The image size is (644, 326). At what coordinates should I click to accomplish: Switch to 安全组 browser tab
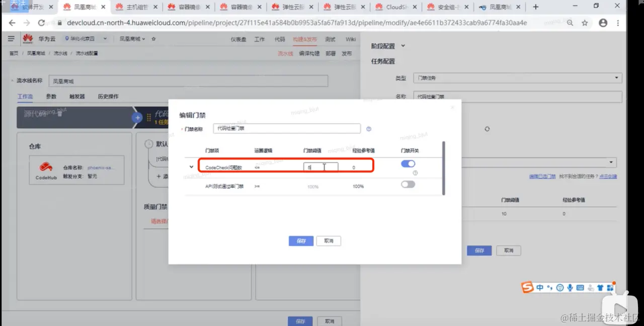(x=448, y=7)
